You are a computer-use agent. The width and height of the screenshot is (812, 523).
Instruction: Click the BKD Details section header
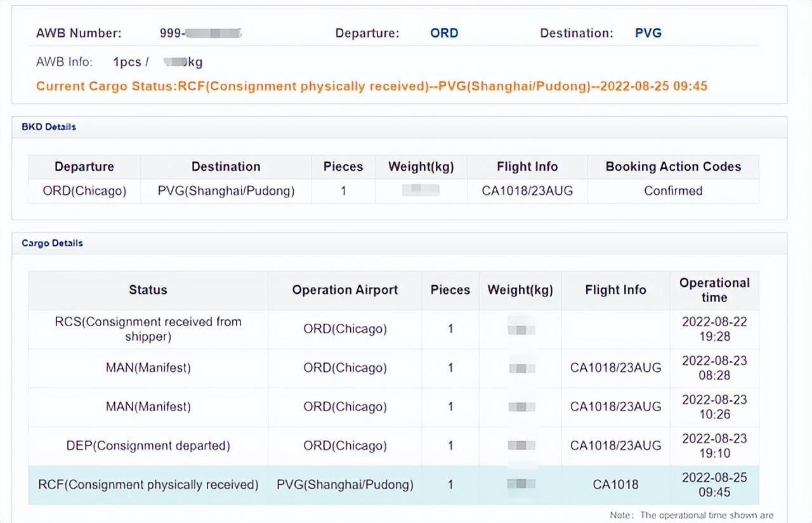(49, 127)
